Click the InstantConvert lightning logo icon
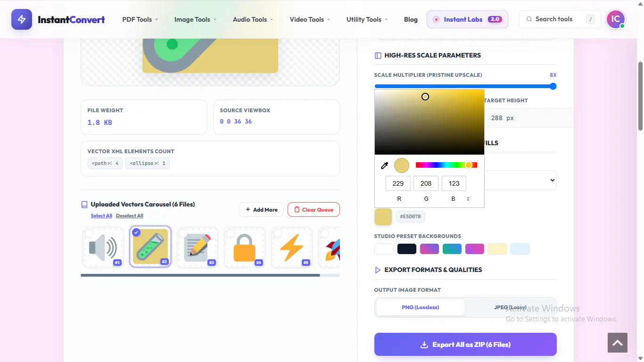Image resolution: width=644 pixels, height=362 pixels. (22, 19)
